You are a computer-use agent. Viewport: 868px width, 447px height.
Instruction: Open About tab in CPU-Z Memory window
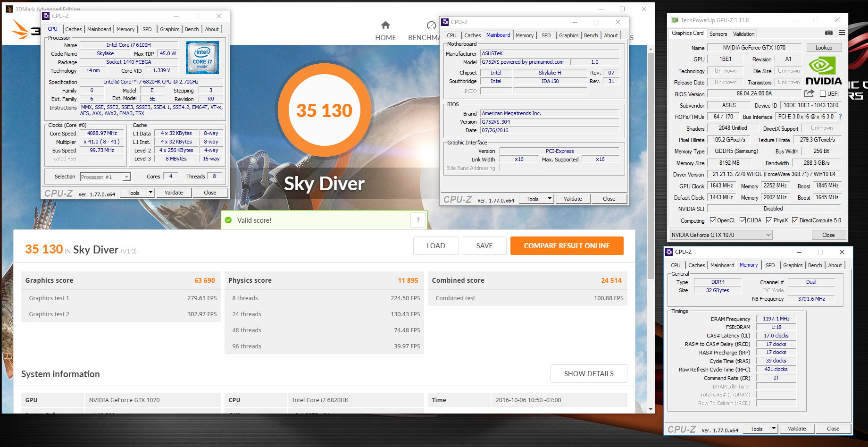(x=835, y=265)
